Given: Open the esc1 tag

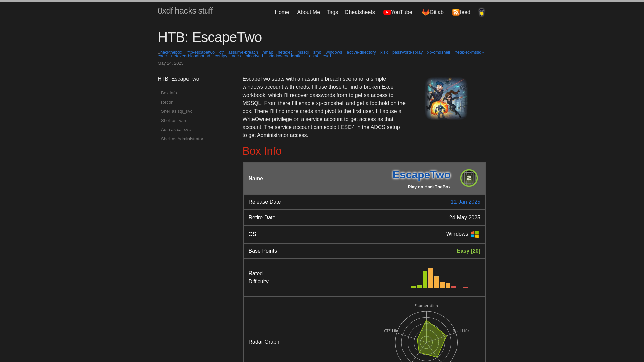Looking at the screenshot, I should pyautogui.click(x=327, y=56).
